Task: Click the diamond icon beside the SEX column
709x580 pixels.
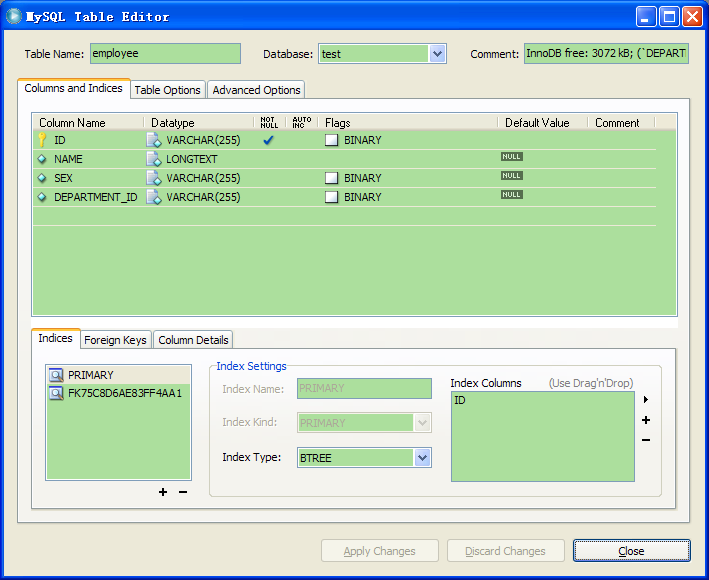Action: [x=42, y=178]
